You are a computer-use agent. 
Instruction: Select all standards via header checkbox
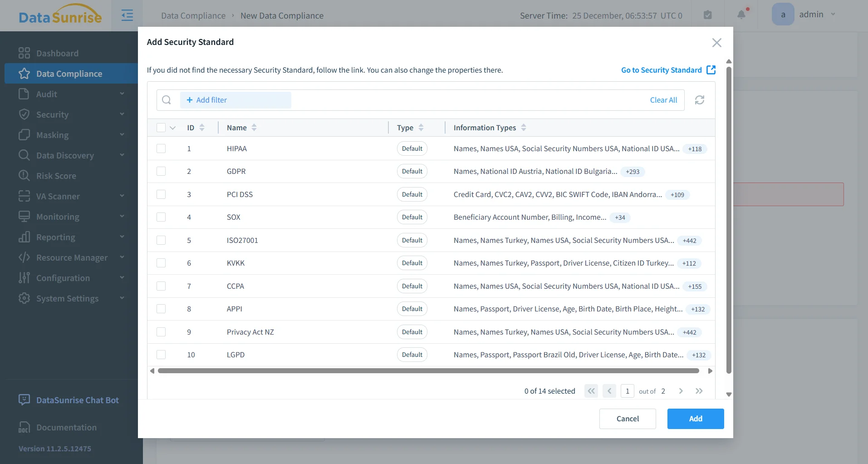click(160, 128)
